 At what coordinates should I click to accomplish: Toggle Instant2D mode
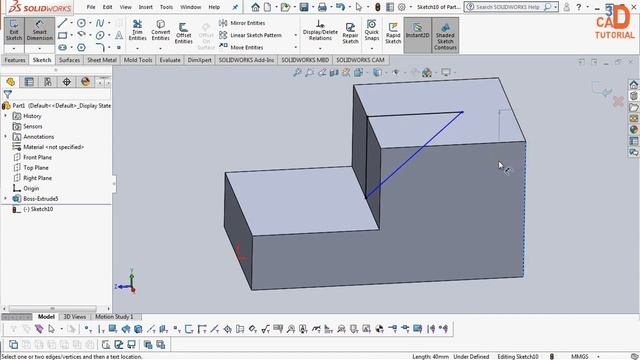point(417,35)
